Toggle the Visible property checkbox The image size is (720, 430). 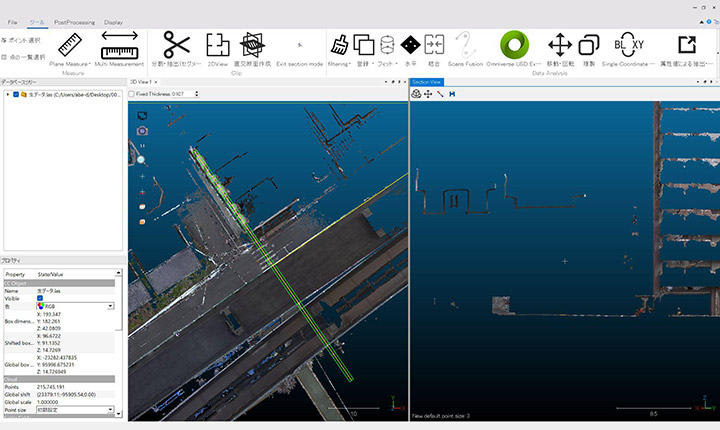(x=40, y=298)
